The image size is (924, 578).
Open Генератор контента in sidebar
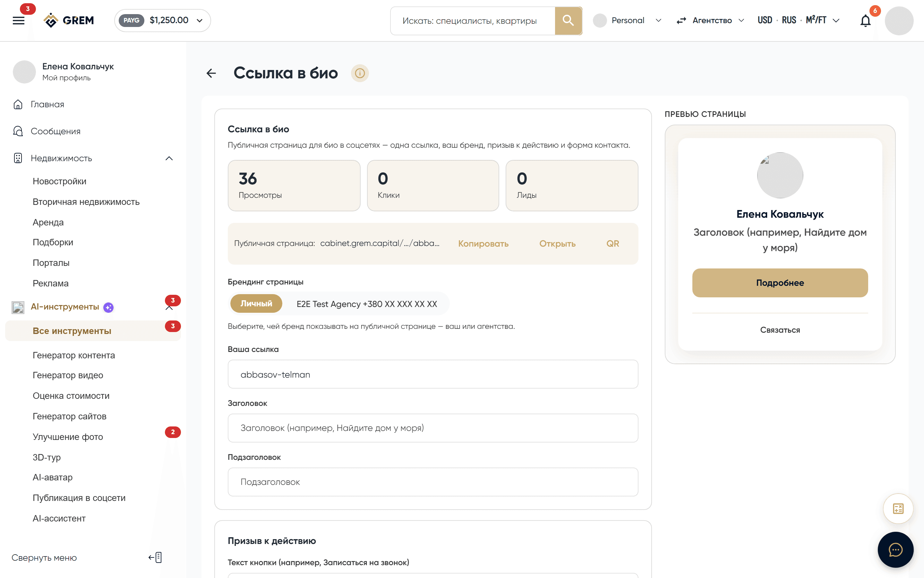[74, 355]
